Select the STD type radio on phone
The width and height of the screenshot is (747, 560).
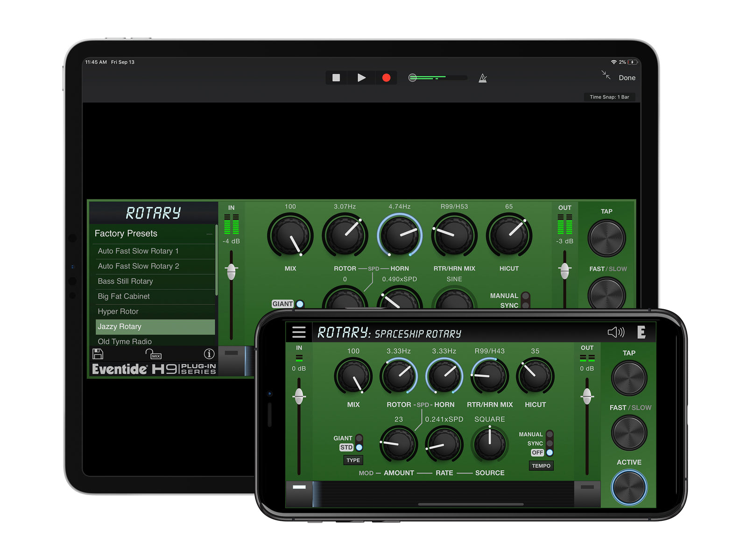(x=359, y=447)
